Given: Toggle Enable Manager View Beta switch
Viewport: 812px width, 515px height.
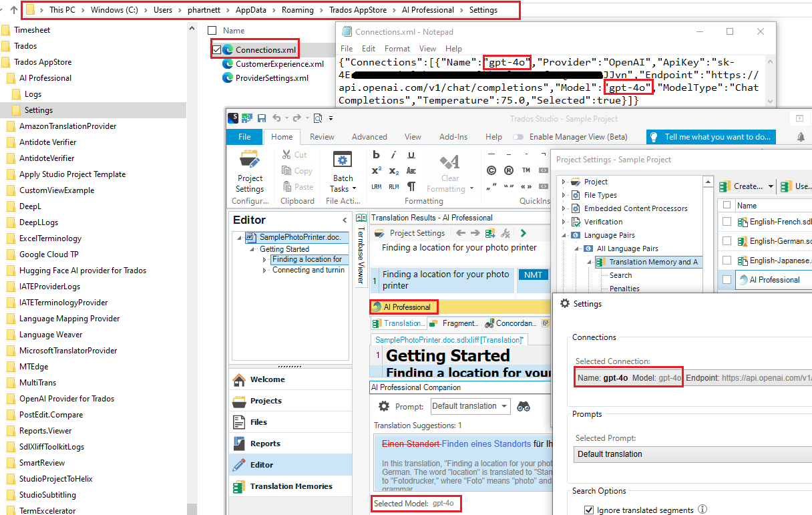Looking at the screenshot, I should tap(518, 137).
